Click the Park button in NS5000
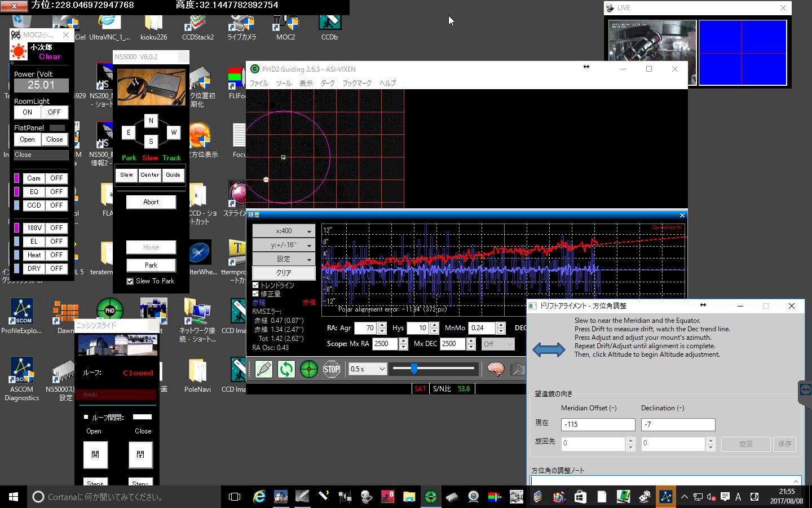The width and height of the screenshot is (812, 508). pos(151,265)
